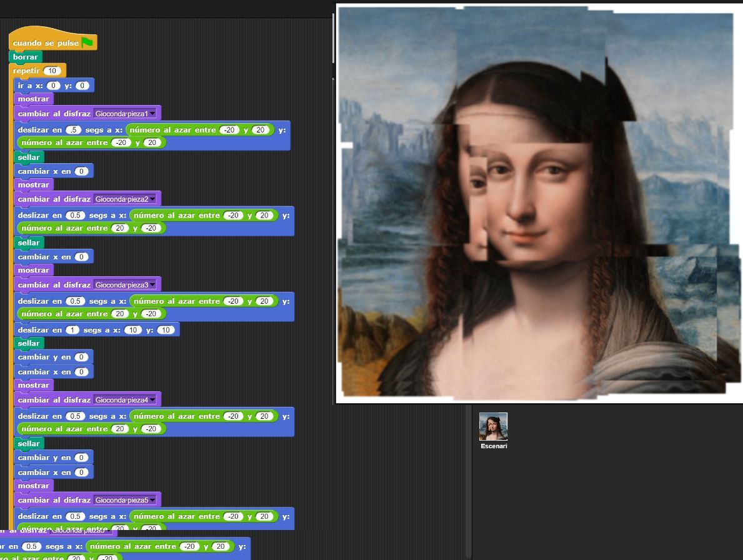
Task: Click the ".5" seconds field in the first deslizar block
Action: click(x=74, y=130)
